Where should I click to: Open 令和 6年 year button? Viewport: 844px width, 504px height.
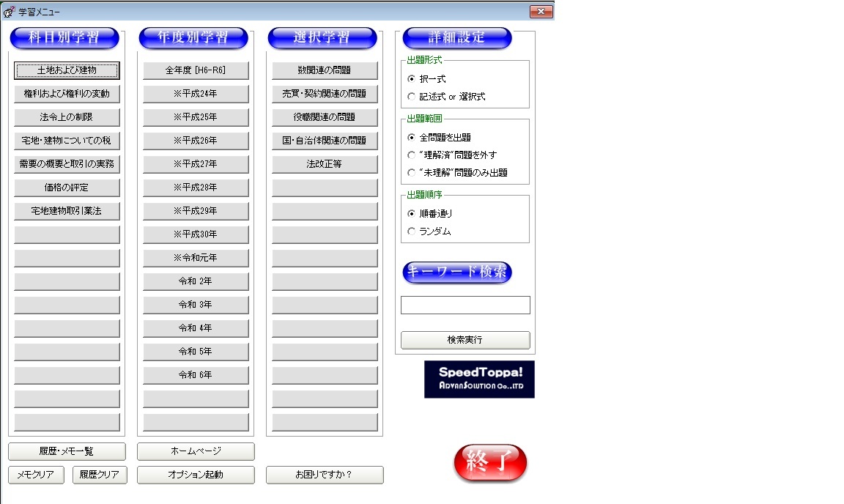196,375
